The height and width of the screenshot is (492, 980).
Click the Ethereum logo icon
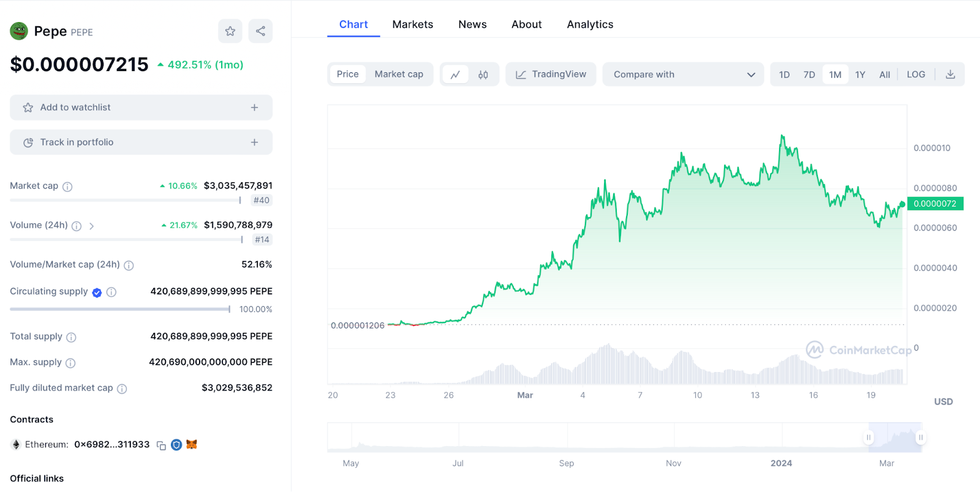point(16,445)
